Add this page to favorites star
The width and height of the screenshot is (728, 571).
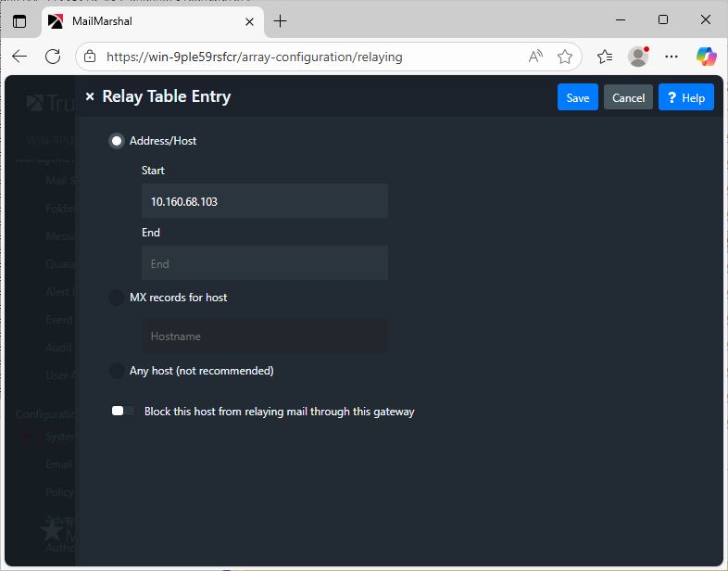click(565, 57)
